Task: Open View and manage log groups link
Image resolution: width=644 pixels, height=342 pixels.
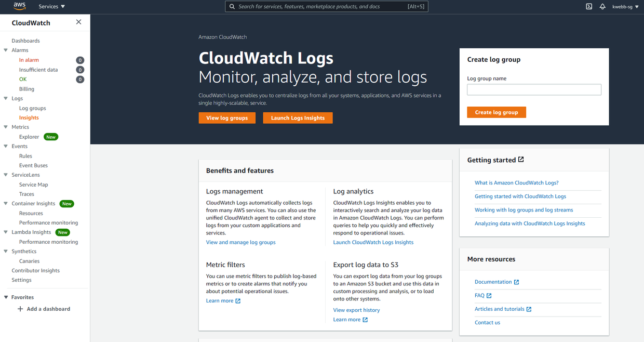Action: pos(240,242)
